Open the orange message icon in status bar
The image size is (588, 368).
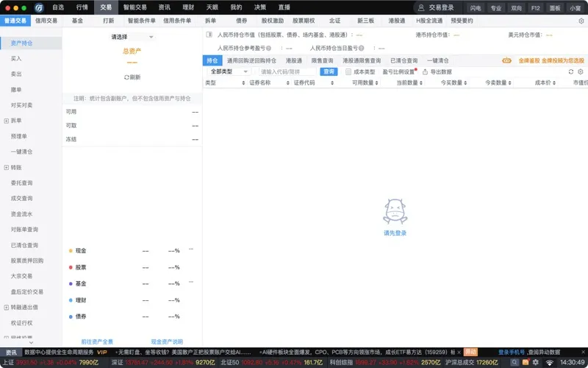pyautogui.click(x=526, y=362)
